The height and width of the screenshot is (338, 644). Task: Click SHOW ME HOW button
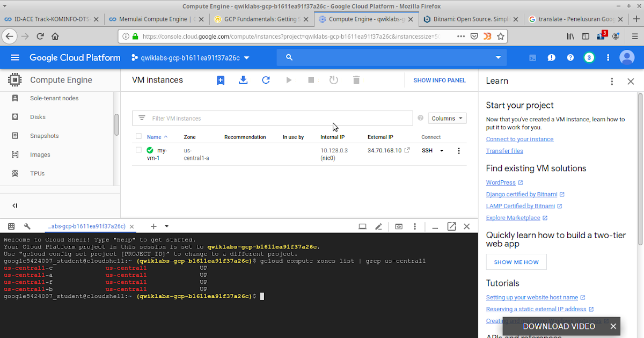[x=516, y=262]
